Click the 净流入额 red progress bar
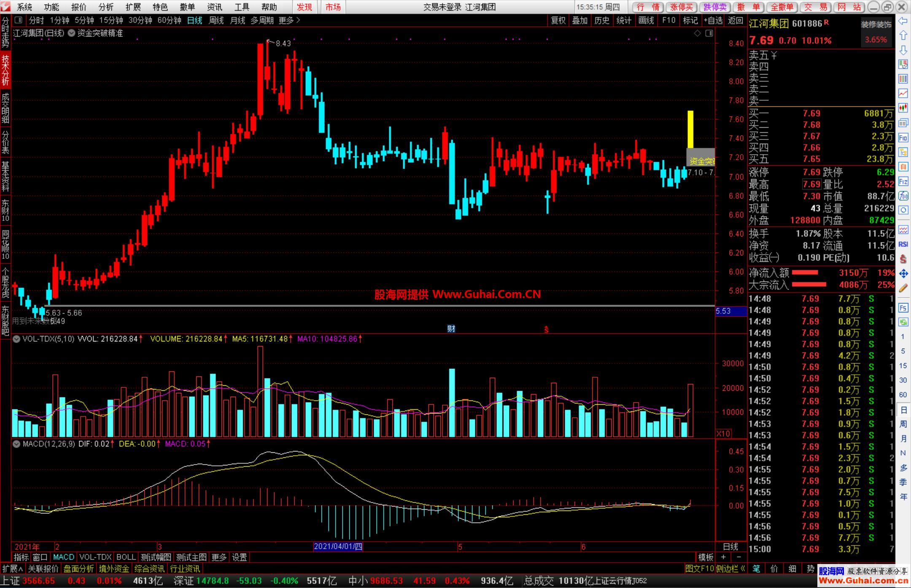This screenshot has height=588, width=911. 805,273
